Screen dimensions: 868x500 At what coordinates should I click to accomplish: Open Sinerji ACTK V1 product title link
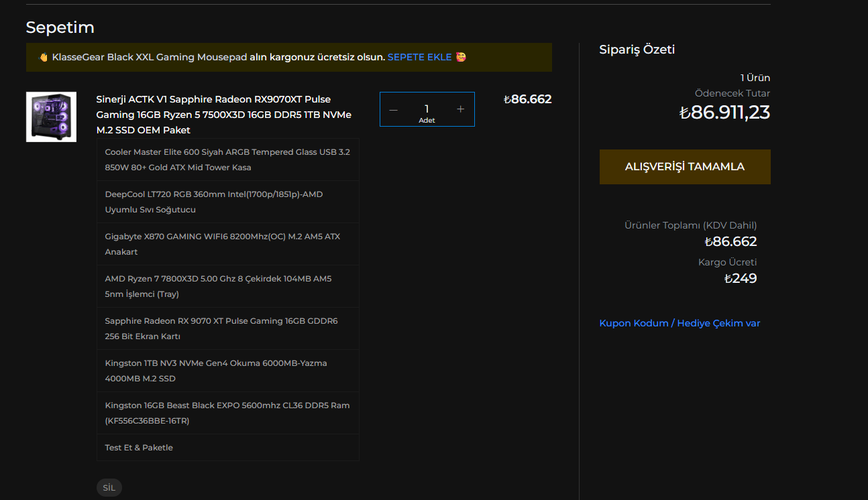pos(224,115)
